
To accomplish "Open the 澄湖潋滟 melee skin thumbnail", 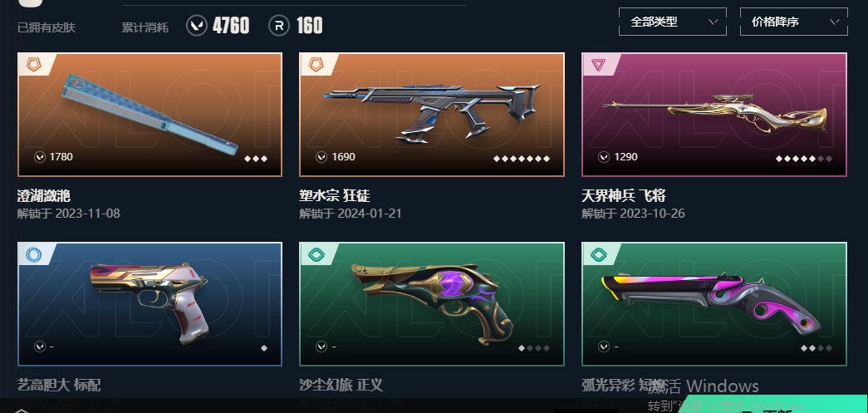I will pyautogui.click(x=150, y=115).
